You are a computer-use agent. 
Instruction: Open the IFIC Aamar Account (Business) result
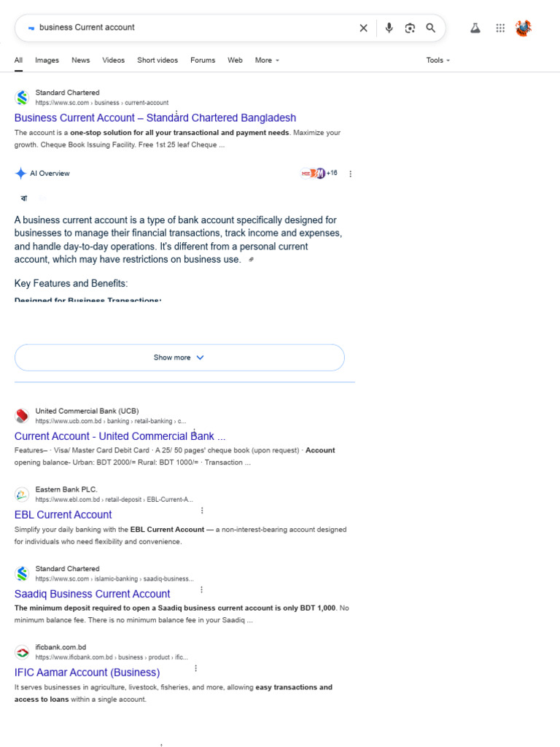point(87,672)
